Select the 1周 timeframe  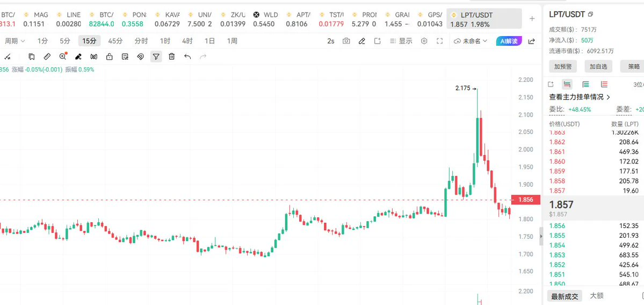(x=232, y=41)
